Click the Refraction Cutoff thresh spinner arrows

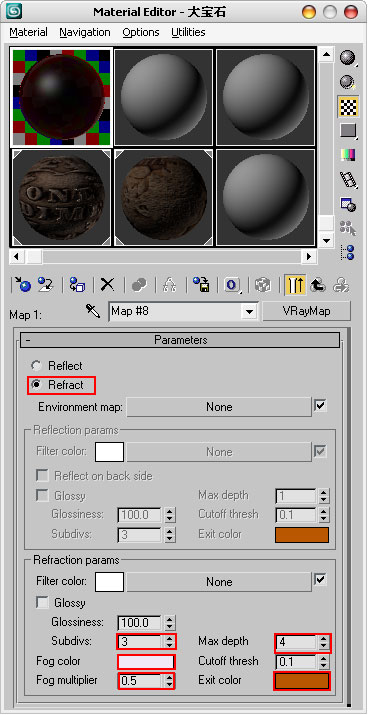pyautogui.click(x=323, y=661)
